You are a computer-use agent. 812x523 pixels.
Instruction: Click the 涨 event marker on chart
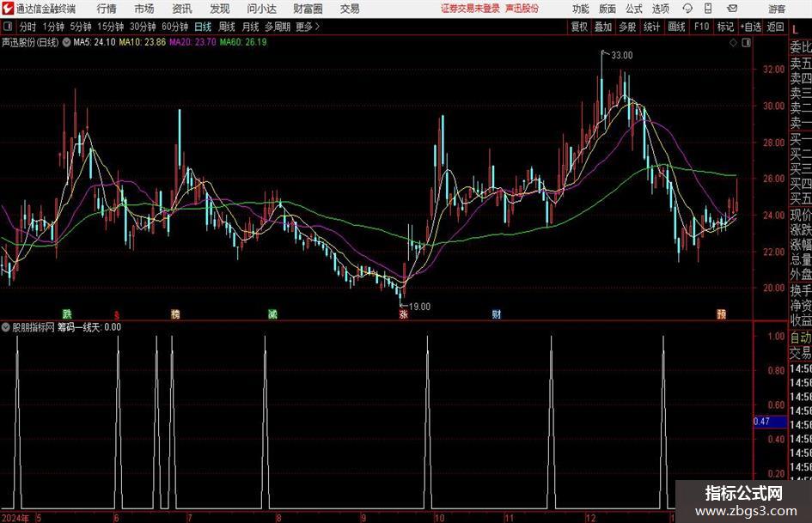tap(403, 313)
